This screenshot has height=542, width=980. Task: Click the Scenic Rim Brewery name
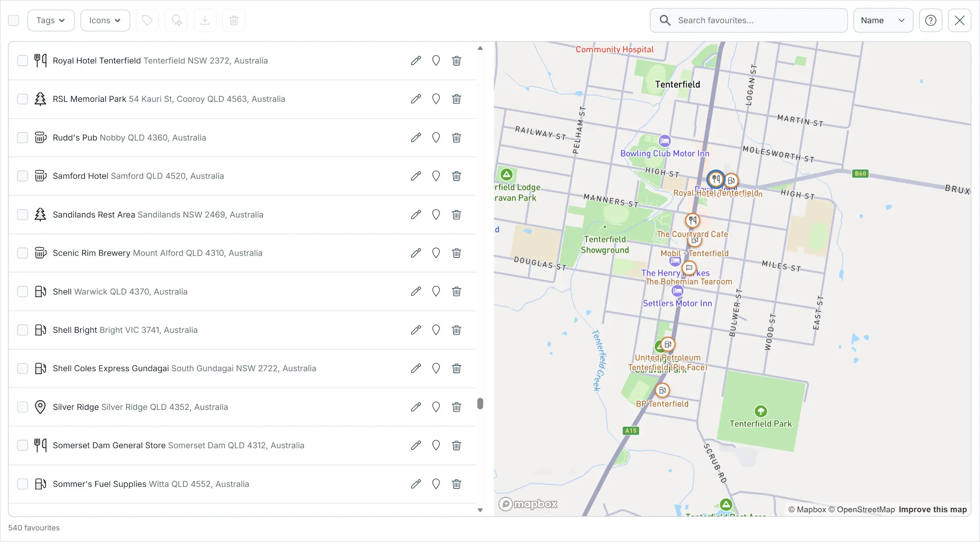click(x=91, y=253)
